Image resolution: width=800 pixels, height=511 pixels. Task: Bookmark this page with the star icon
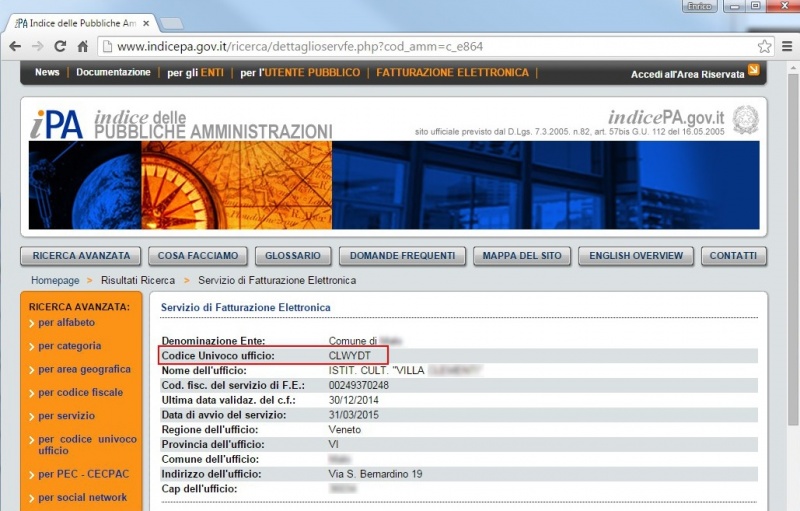point(764,46)
